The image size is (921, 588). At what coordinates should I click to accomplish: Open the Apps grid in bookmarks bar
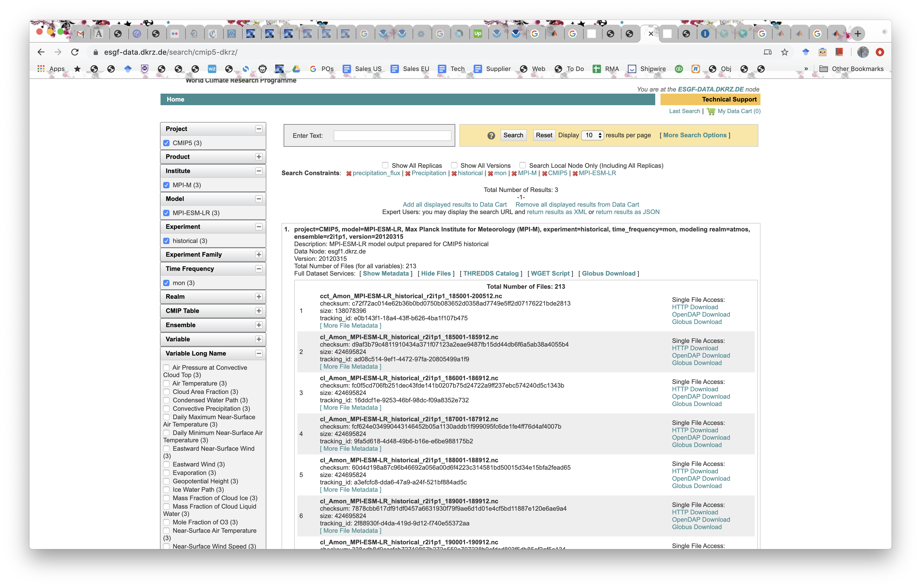pyautogui.click(x=41, y=69)
